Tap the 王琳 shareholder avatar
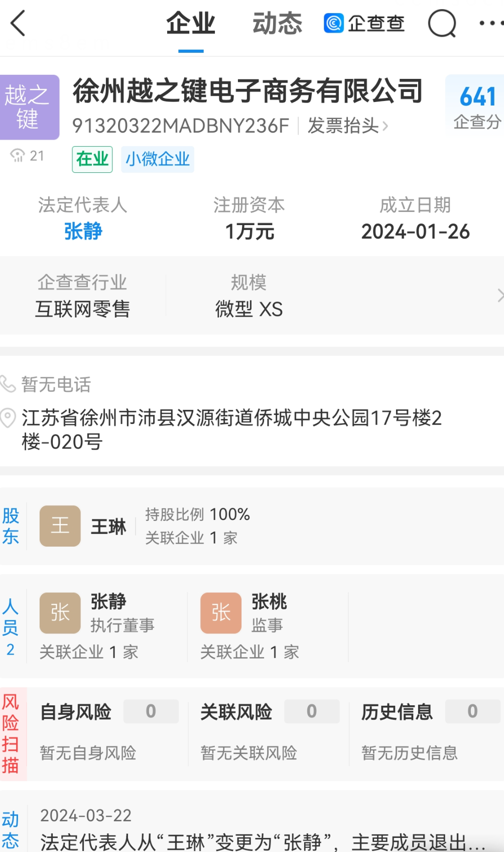 (x=60, y=525)
